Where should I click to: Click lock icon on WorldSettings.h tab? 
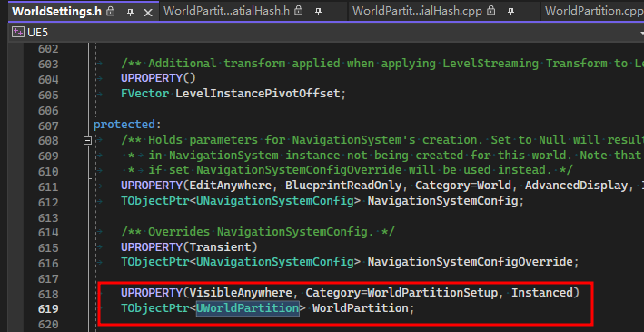coord(111,12)
